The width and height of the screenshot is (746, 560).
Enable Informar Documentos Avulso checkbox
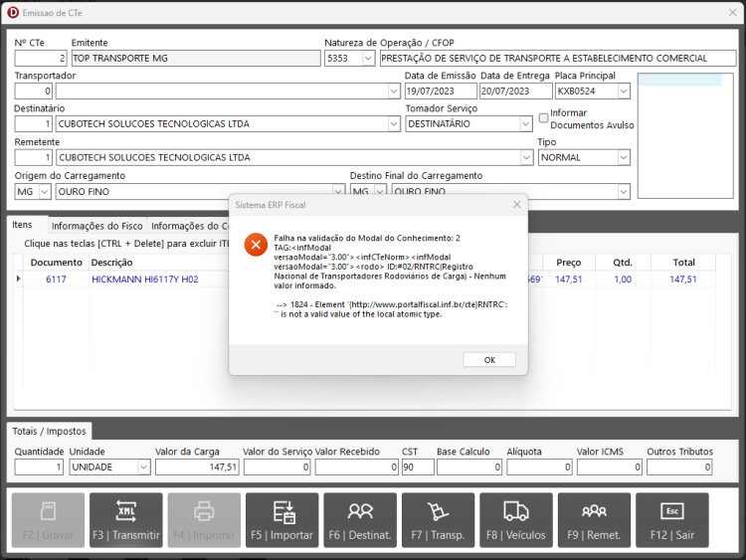543,118
